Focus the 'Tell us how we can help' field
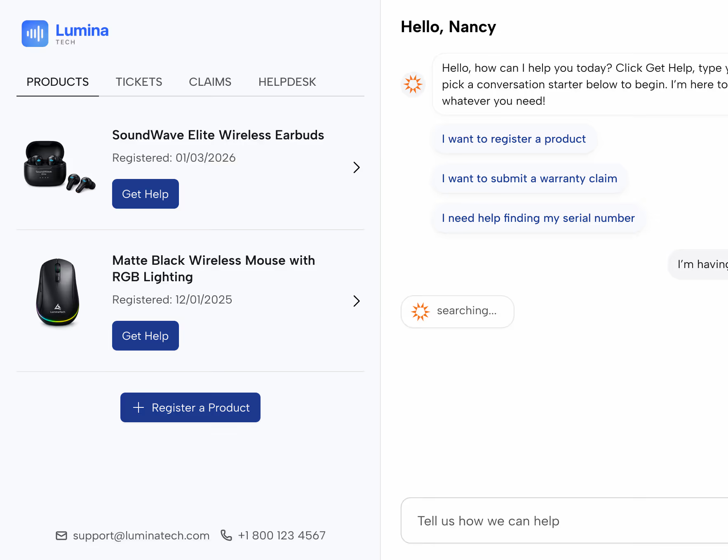 click(x=564, y=520)
